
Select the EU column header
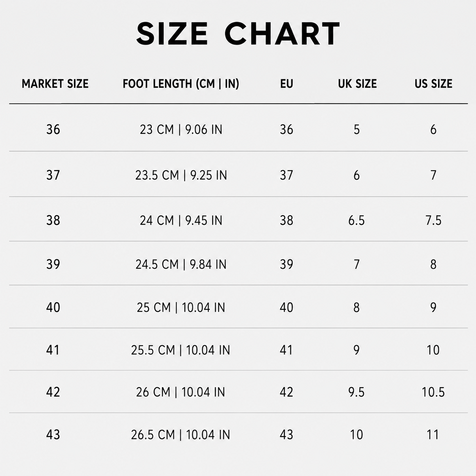click(287, 84)
